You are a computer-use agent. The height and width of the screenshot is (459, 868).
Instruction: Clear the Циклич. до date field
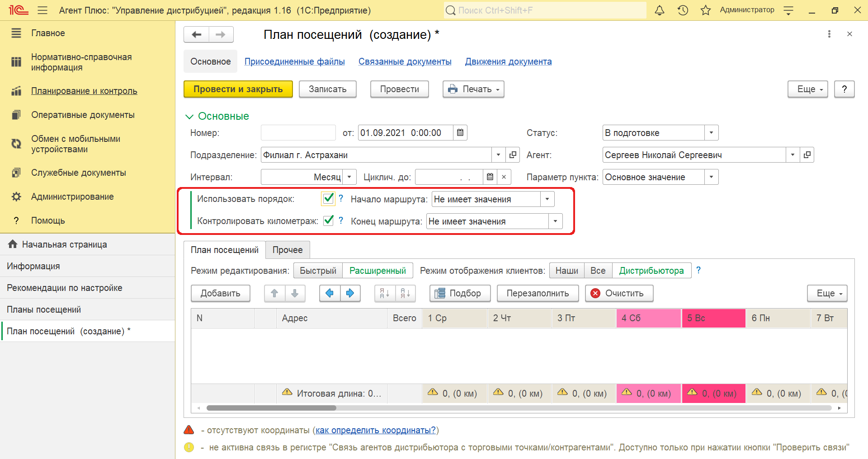504,177
